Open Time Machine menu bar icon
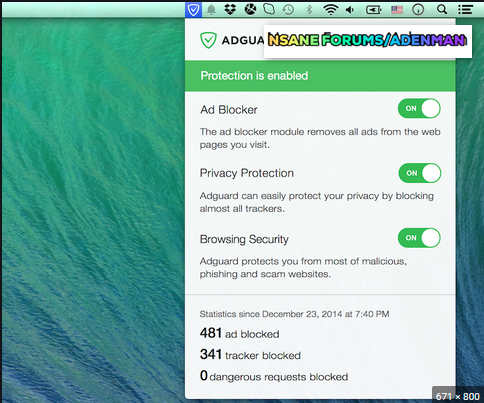 tap(288, 10)
